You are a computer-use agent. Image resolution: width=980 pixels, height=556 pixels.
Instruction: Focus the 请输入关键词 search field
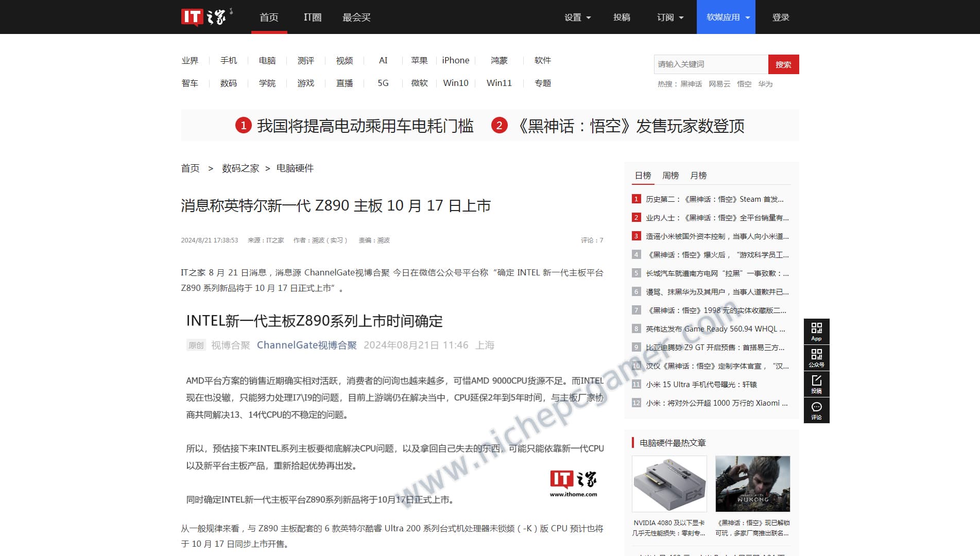pos(711,64)
